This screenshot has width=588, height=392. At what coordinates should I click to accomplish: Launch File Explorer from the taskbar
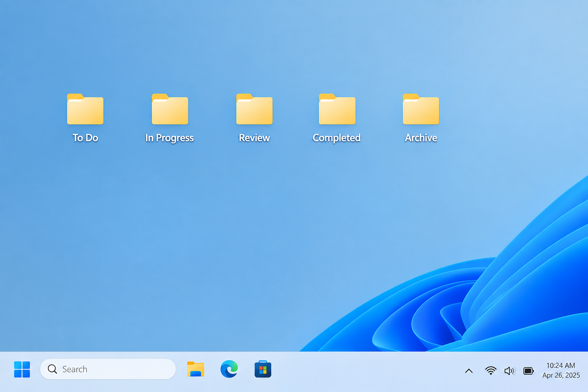coord(196,369)
